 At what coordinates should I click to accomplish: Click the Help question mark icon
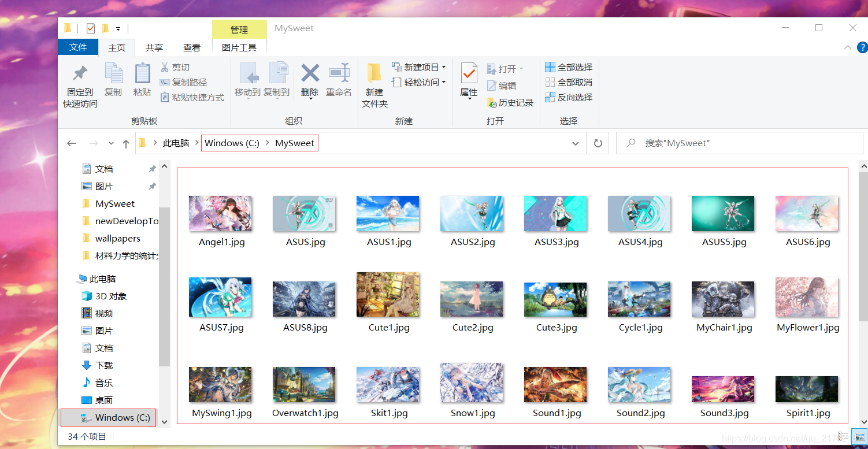pyautogui.click(x=862, y=47)
